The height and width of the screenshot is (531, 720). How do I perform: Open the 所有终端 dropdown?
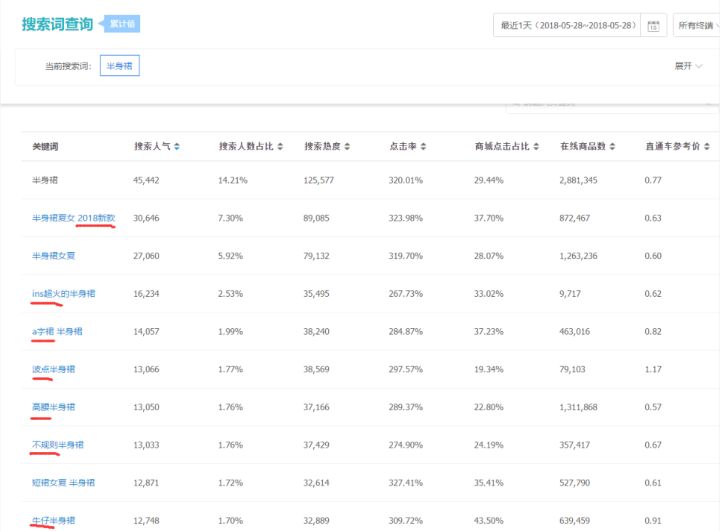697,25
